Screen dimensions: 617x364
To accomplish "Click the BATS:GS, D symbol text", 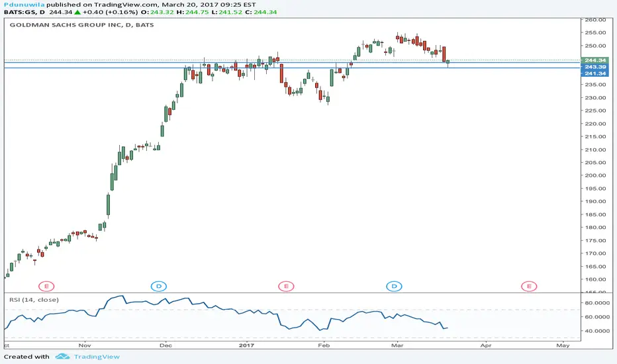I will click(24, 12).
